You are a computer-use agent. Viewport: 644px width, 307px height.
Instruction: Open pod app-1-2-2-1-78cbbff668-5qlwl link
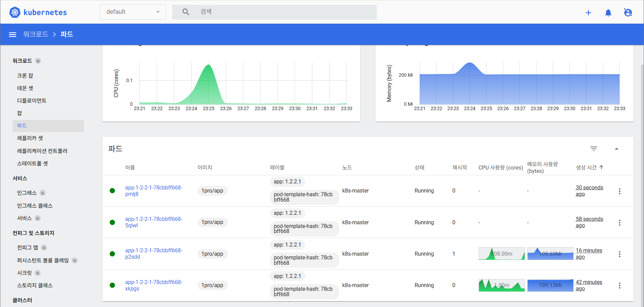click(x=154, y=222)
